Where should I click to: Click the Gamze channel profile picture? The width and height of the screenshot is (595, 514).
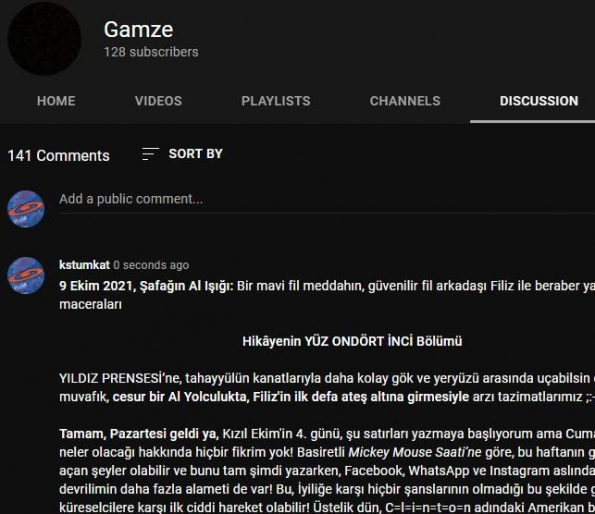(44, 39)
